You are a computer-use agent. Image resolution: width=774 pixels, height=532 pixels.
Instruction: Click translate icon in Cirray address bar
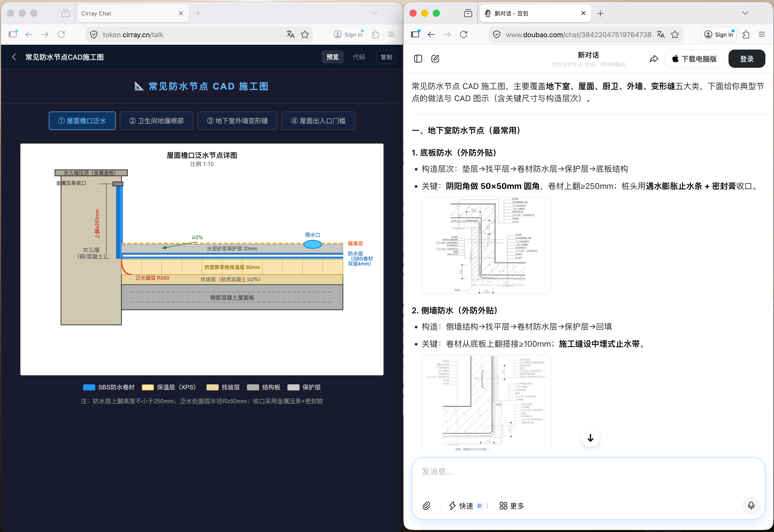tap(290, 34)
